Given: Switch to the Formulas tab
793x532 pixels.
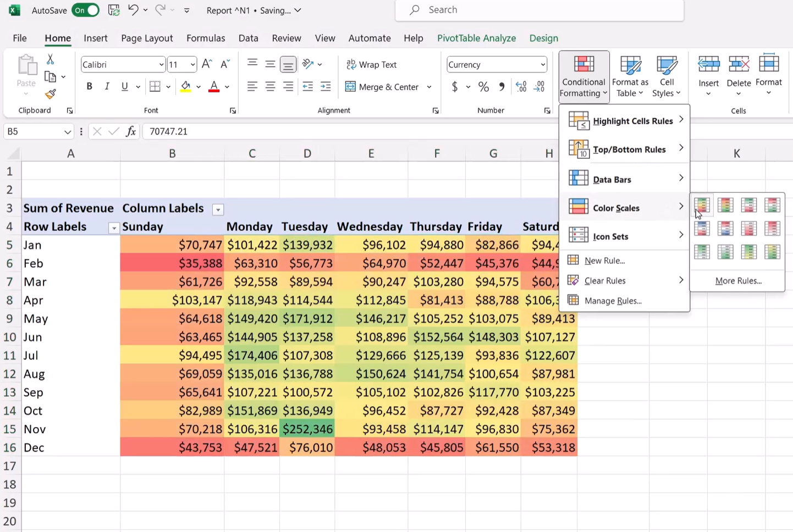Looking at the screenshot, I should click(x=206, y=38).
